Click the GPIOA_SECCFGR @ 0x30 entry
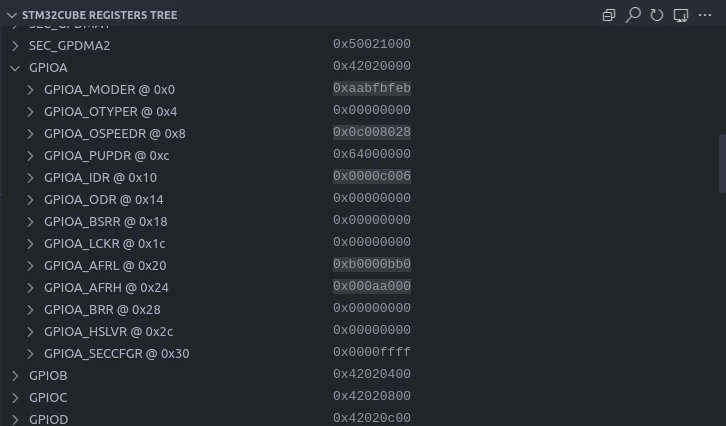This screenshot has height=426, width=726. coord(117,354)
